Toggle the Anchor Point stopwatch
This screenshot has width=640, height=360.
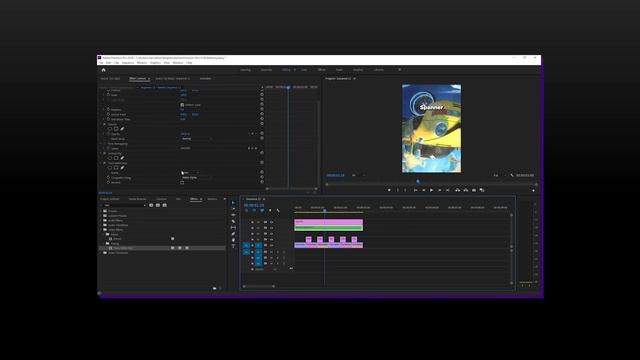108,114
